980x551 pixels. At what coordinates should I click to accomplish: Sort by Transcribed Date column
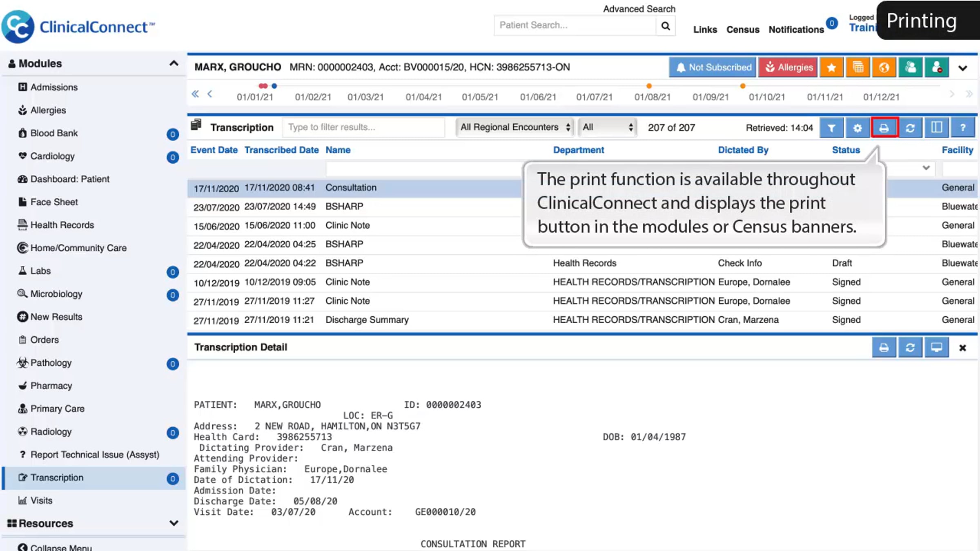point(282,150)
